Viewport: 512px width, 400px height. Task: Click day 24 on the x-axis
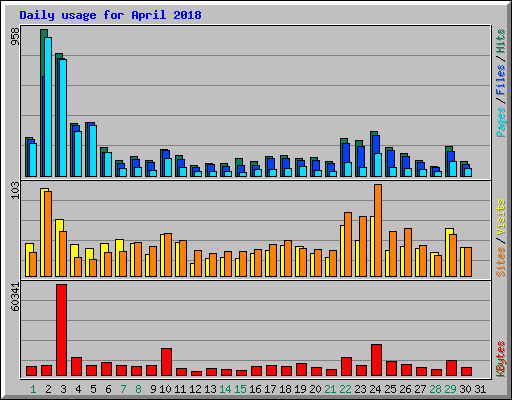tap(375, 389)
